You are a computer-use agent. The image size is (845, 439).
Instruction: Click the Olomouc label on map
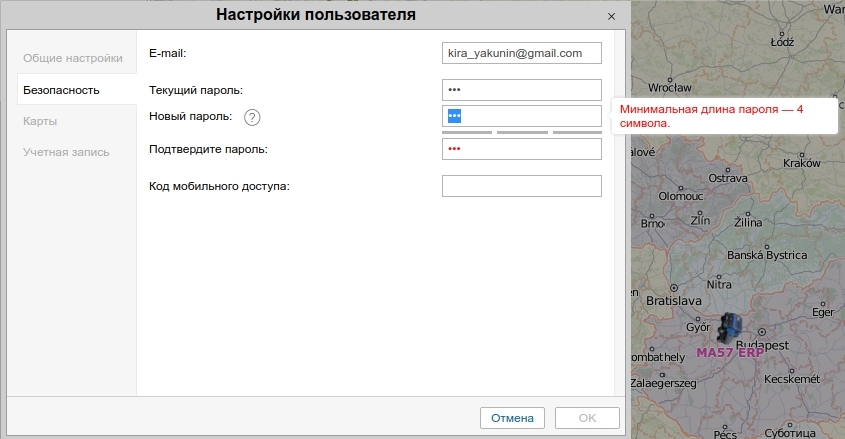click(x=681, y=196)
